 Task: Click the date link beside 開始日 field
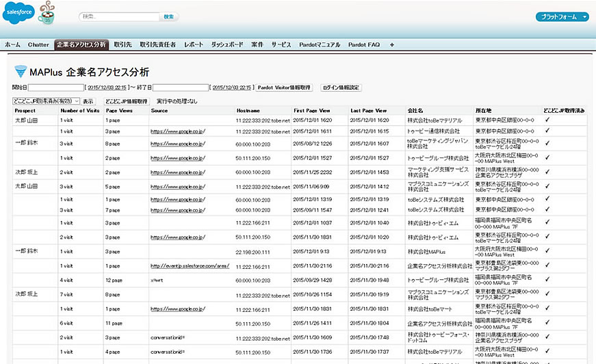(x=107, y=88)
